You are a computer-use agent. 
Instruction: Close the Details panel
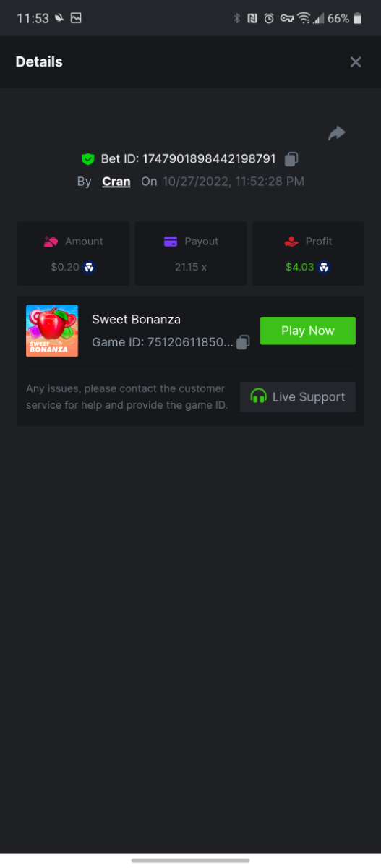355,62
